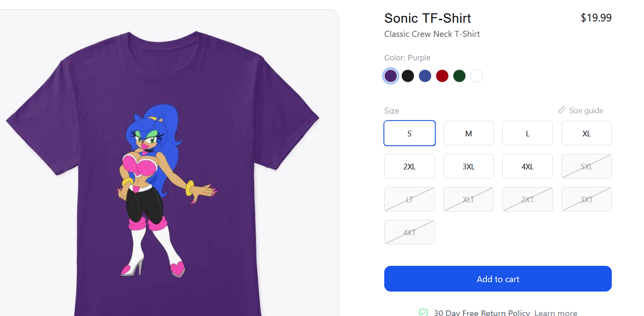Select the 3XL size button
This screenshot has width=644, height=316.
click(468, 166)
